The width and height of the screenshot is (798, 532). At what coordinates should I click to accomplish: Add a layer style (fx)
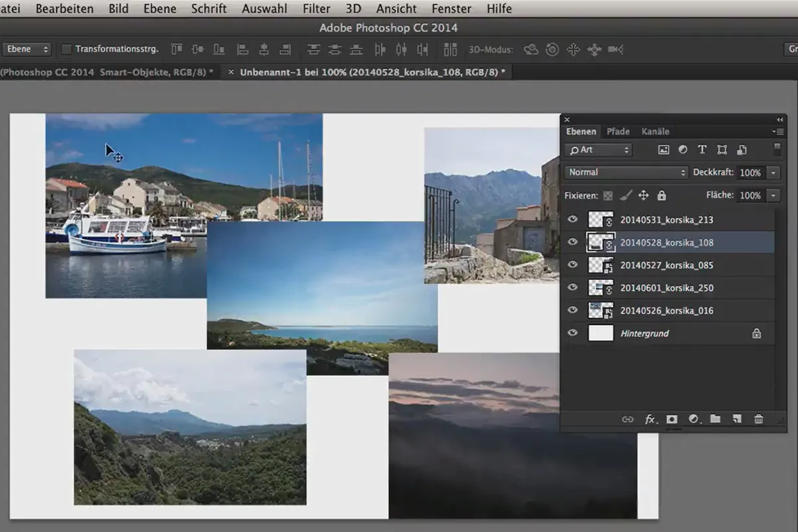tap(651, 419)
